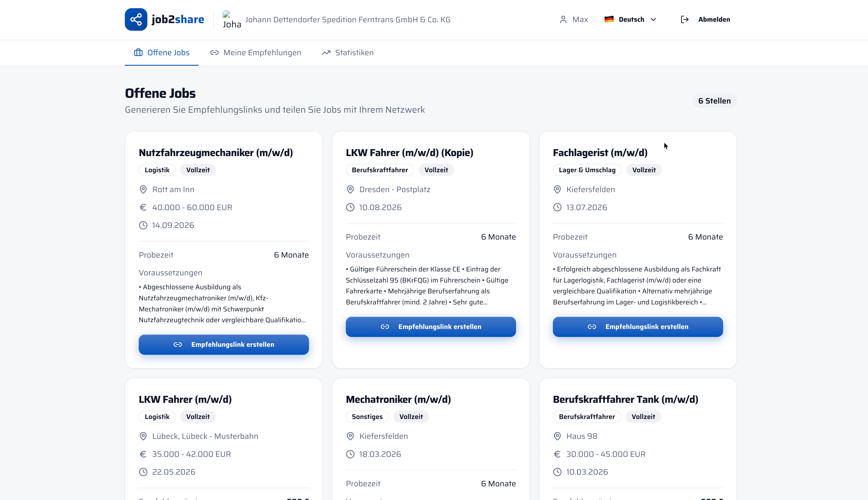Click the user profile icon beside Max
The width and height of the screenshot is (868, 500).
click(563, 20)
